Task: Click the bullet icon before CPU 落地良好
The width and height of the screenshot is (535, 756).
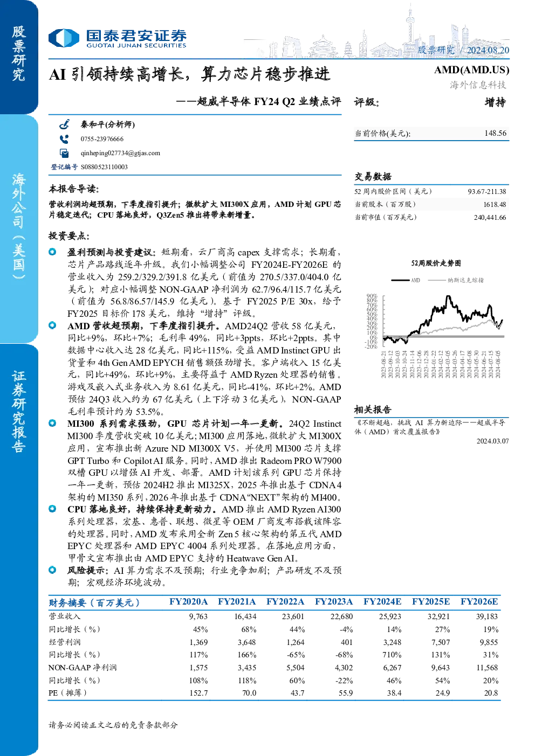Action: click(52, 509)
